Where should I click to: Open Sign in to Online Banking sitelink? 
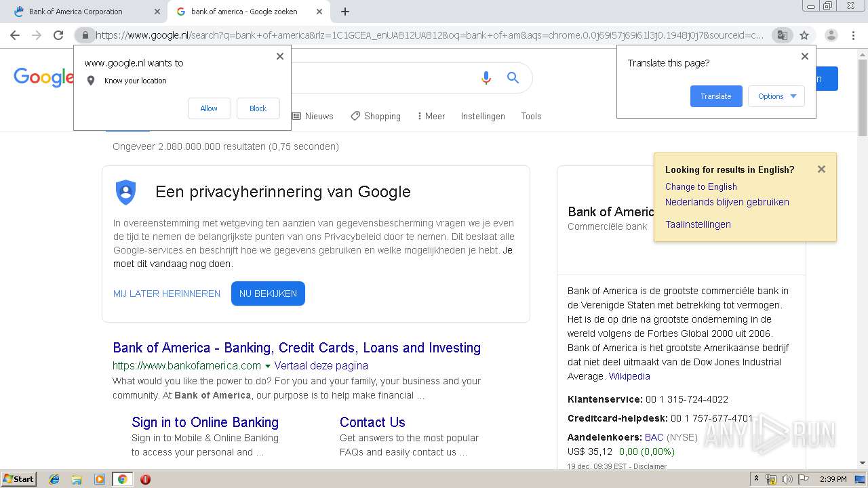205,422
